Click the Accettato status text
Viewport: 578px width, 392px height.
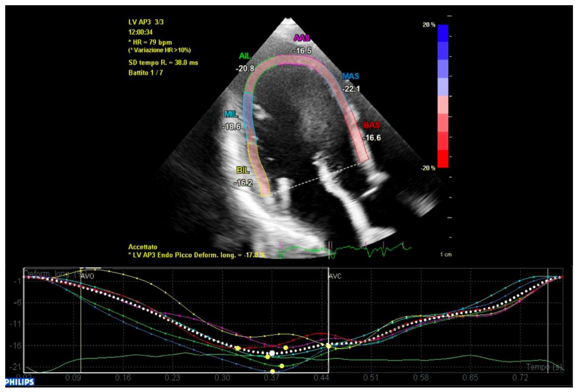(x=143, y=247)
